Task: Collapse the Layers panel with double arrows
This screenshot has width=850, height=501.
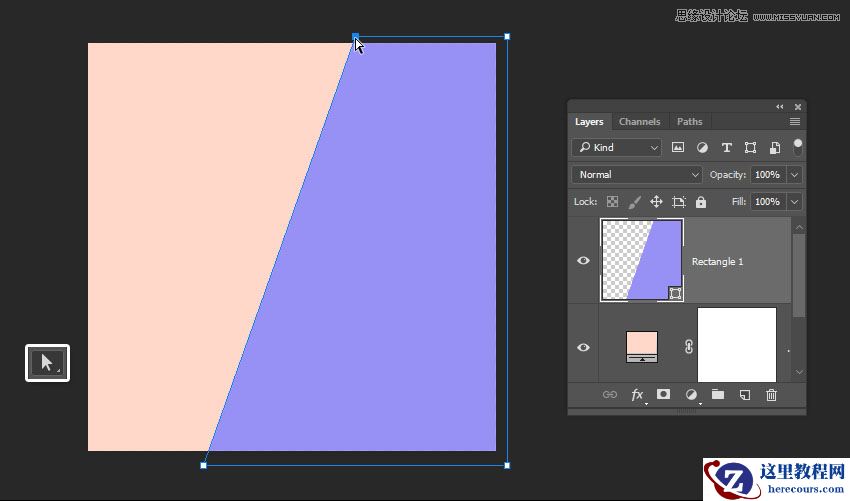Action: [780, 107]
